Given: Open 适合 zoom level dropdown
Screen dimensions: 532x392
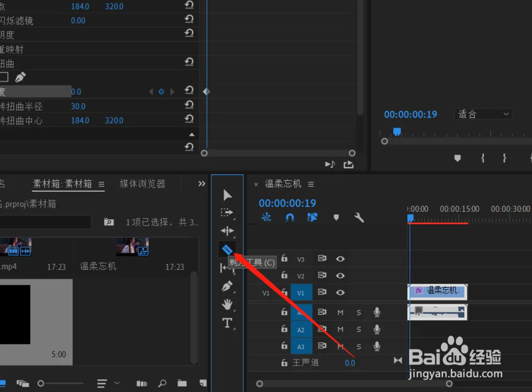Looking at the screenshot, I should (483, 114).
